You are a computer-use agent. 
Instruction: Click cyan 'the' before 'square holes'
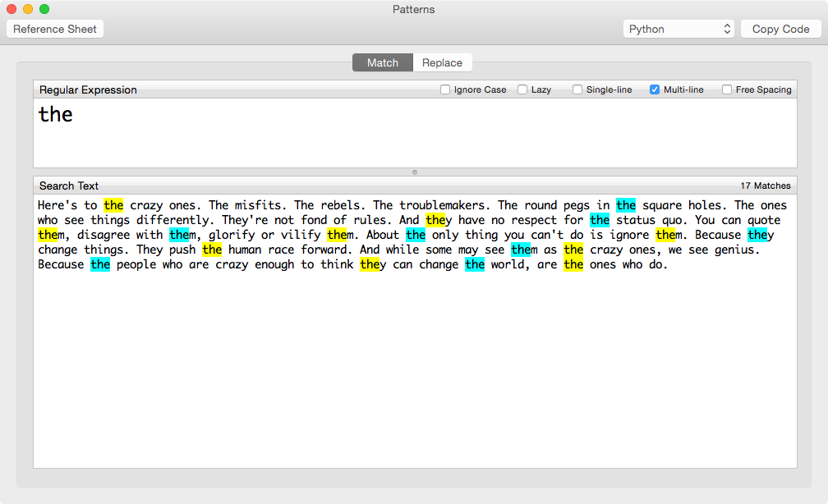point(626,205)
